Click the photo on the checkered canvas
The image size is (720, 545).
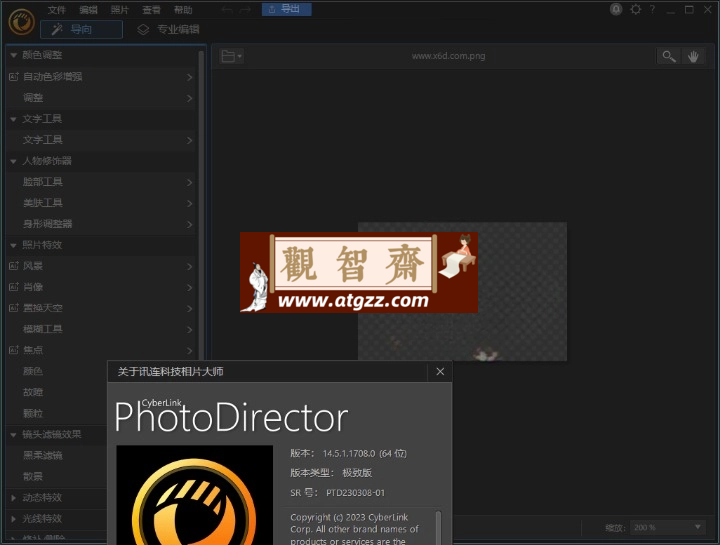462,291
